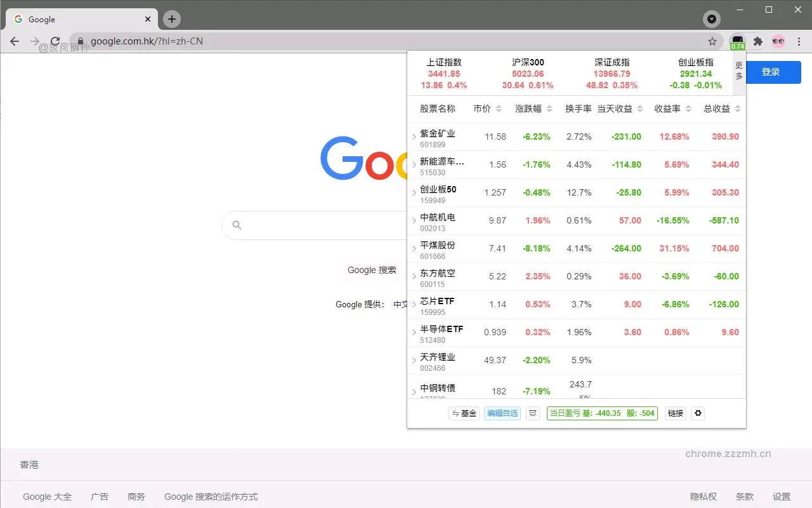Image resolution: width=812 pixels, height=508 pixels.
Task: Open extension settings via gear icon
Action: tap(698, 413)
